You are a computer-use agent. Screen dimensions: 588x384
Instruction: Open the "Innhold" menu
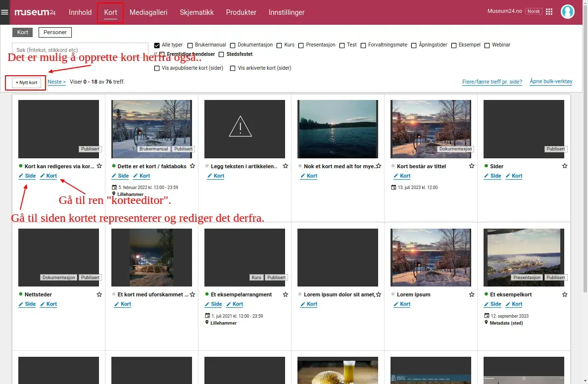80,12
